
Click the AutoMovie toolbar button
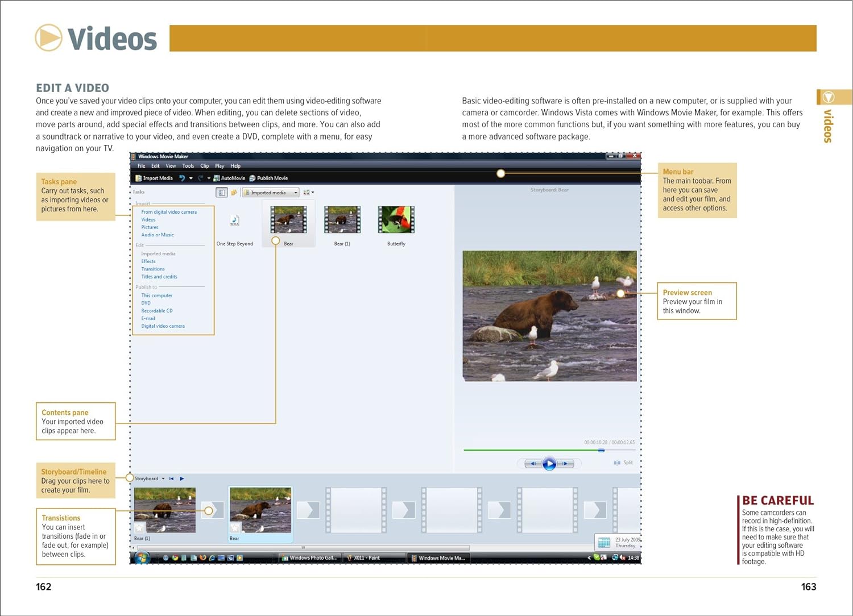pyautogui.click(x=229, y=178)
